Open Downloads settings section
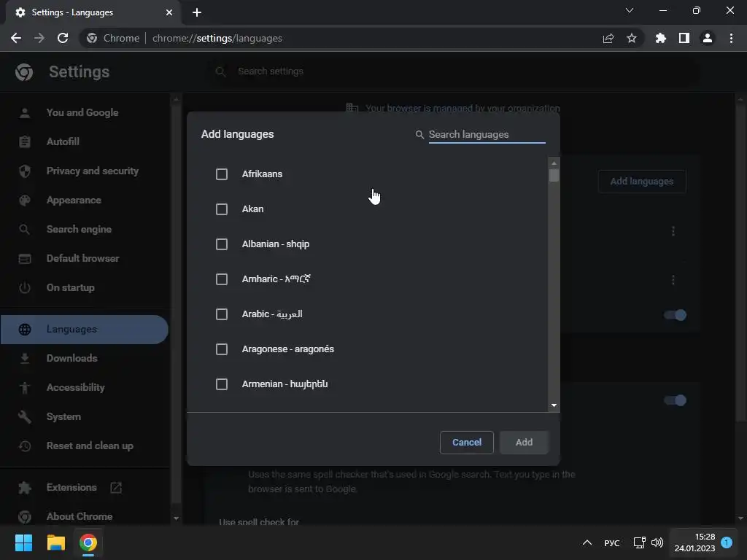The height and width of the screenshot is (560, 747). click(85, 359)
